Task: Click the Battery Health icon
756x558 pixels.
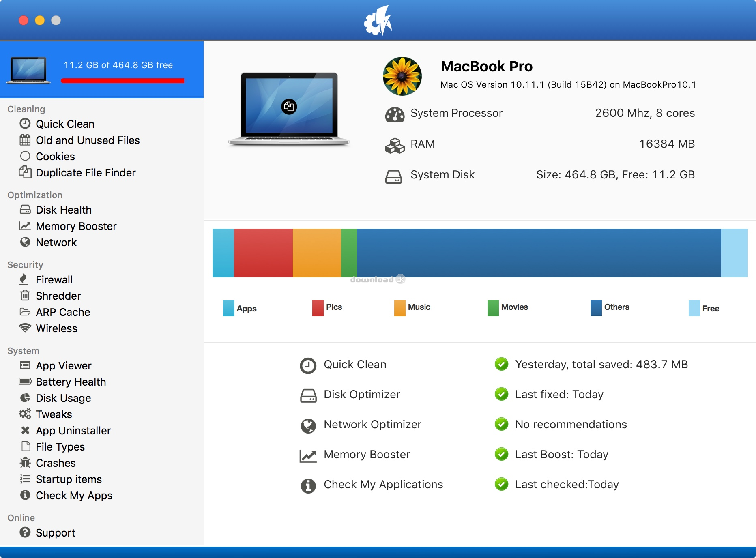Action: 25,382
